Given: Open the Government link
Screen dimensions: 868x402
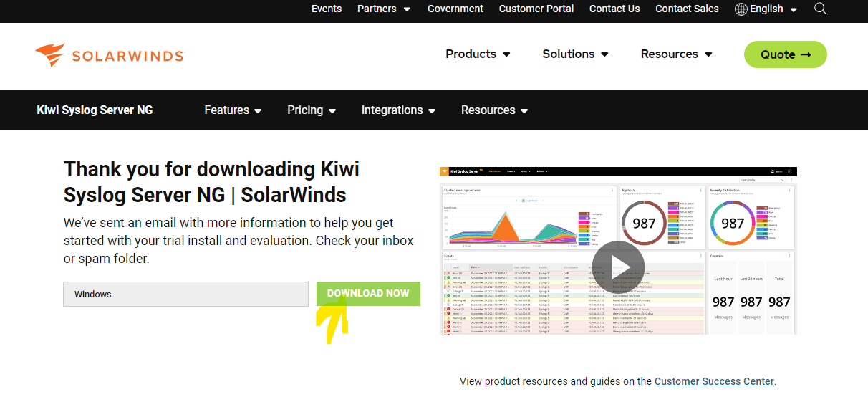Looking at the screenshot, I should [455, 9].
